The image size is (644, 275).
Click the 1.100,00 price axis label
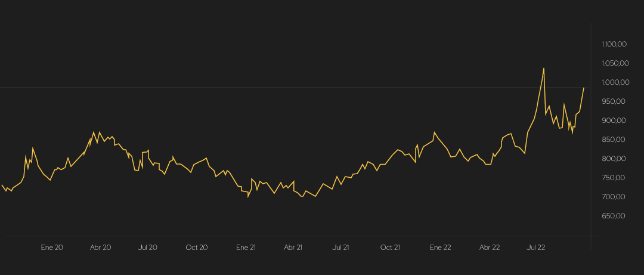(x=614, y=44)
